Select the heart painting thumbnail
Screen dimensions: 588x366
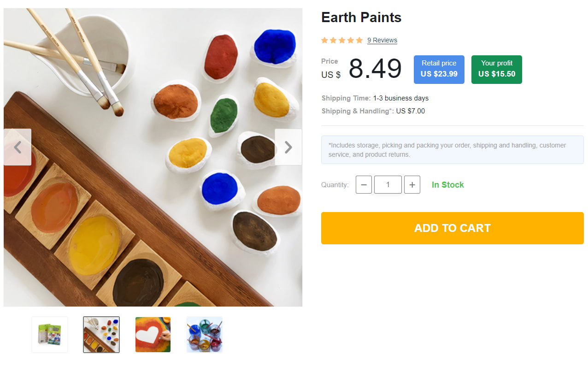[x=153, y=334]
